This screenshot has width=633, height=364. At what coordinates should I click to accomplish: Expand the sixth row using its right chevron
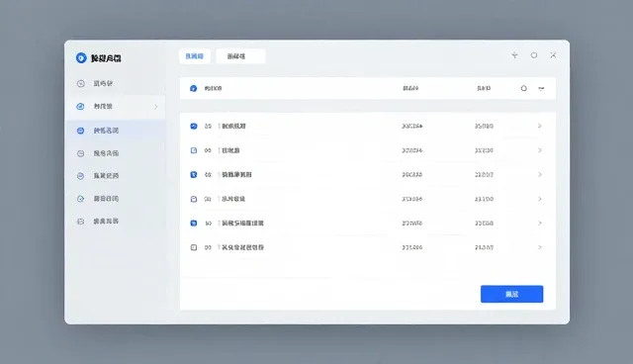coord(540,247)
